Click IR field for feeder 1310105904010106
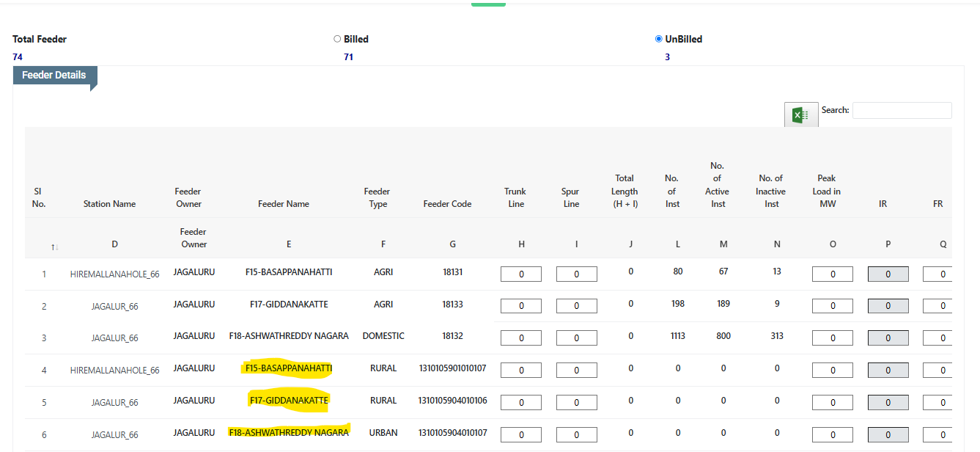 (888, 403)
